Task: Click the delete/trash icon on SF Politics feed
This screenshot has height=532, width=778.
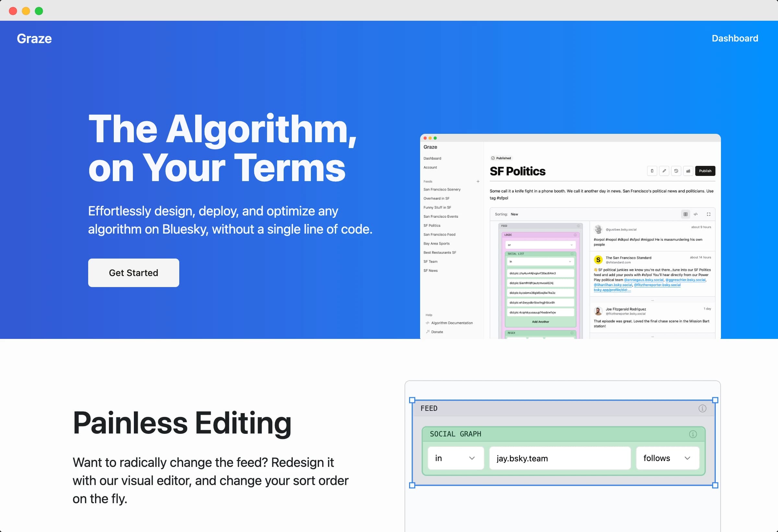Action: 650,171
